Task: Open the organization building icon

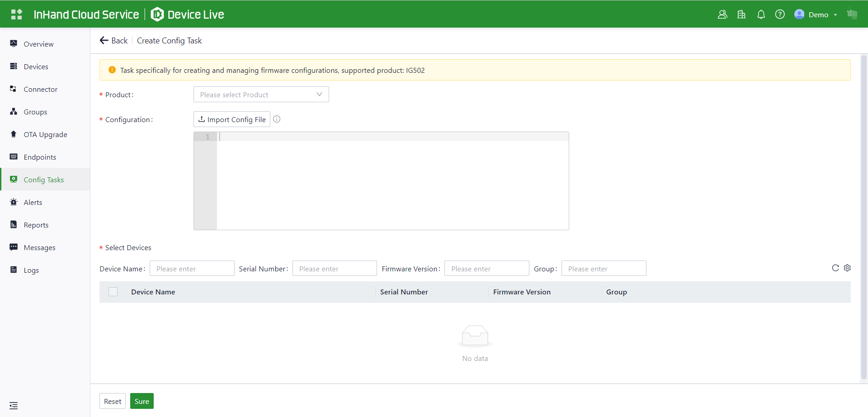Action: (x=741, y=14)
